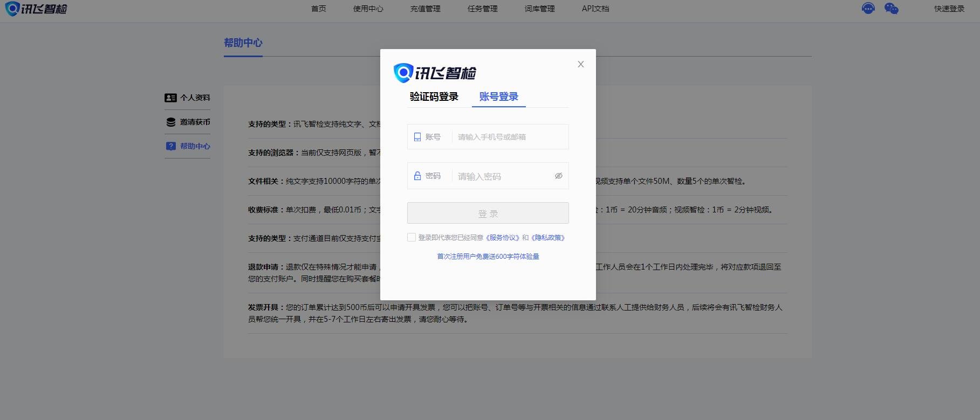Click the 个人资料 ID card icon
The image size is (980, 420).
coord(170,98)
